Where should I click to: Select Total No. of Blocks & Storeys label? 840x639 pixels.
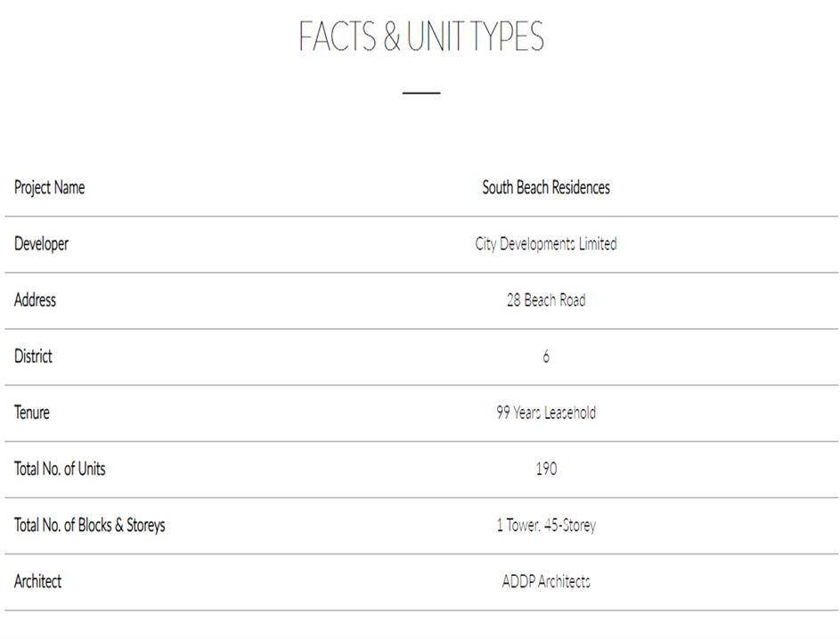point(89,525)
